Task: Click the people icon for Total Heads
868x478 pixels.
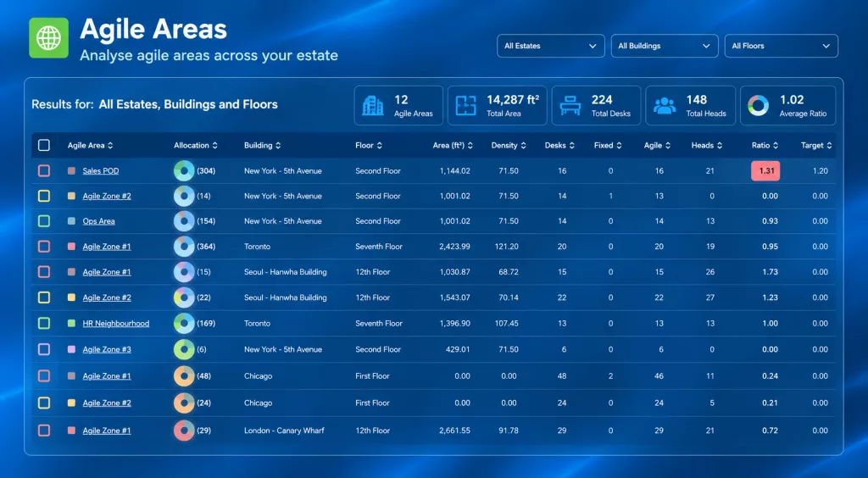Action: pos(665,105)
